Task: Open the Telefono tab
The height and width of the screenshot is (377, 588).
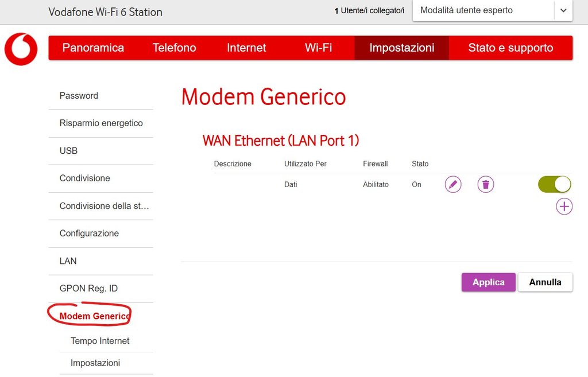Action: (174, 48)
